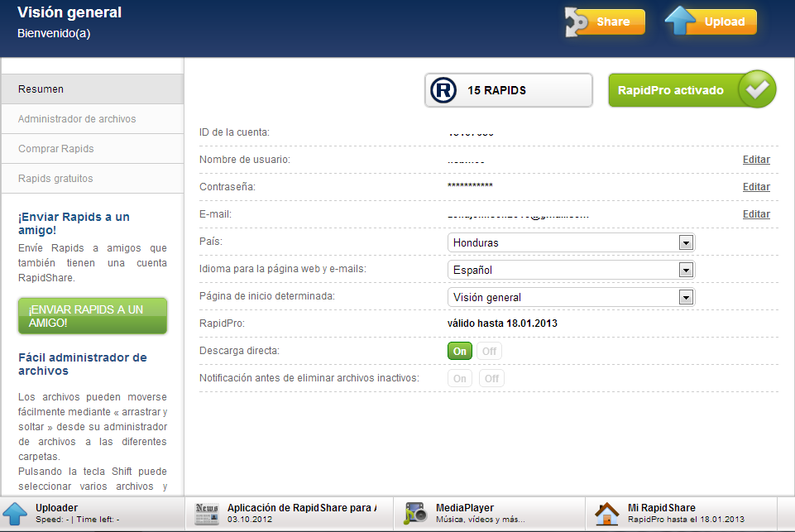
Task: Click the RapidPro hasta el 18.01.2013 text
Action: click(686, 520)
